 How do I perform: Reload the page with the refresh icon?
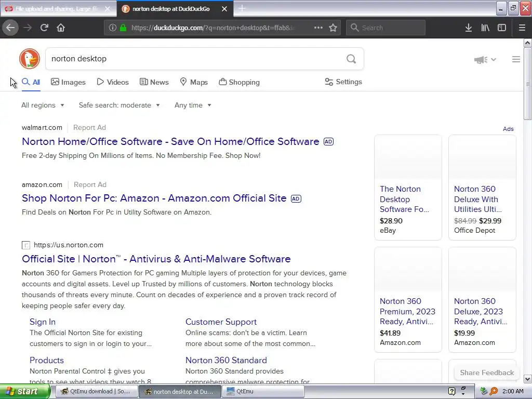tap(44, 28)
